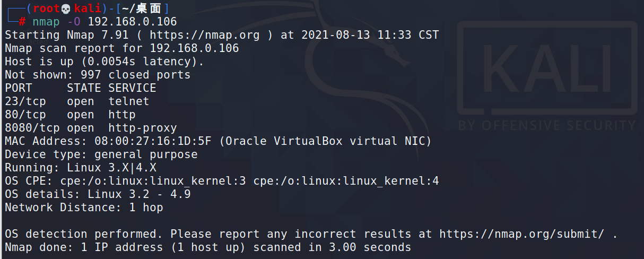Click the cpe:/o:linux:linux_kernel:4 text
The width and height of the screenshot is (644, 259).
pos(346,181)
